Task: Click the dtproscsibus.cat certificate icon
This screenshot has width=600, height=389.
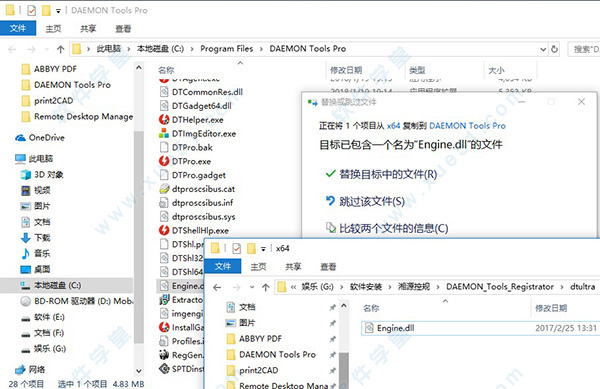Action: [164, 189]
